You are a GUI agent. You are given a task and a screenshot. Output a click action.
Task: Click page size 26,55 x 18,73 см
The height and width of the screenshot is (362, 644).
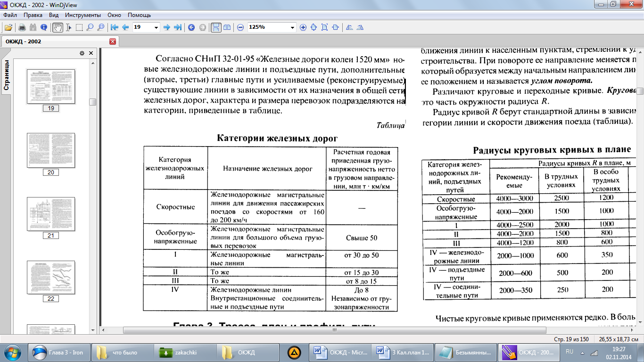pyautogui.click(x=619, y=339)
